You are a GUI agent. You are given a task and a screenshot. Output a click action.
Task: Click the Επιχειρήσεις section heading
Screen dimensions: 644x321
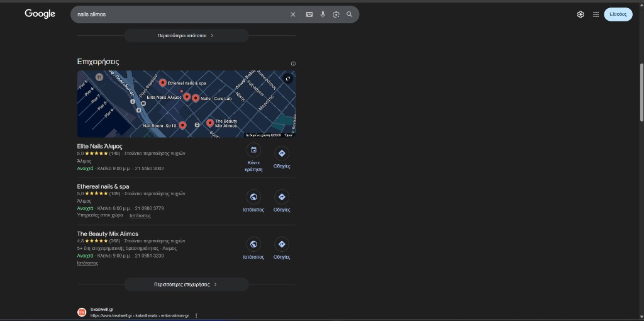point(98,62)
